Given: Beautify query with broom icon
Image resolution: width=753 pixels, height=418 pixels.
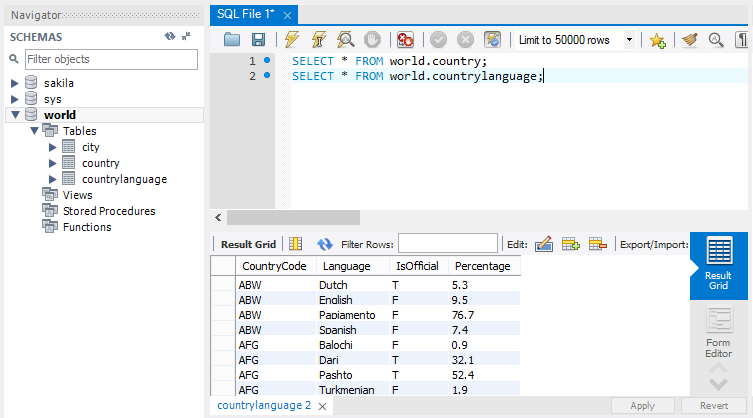Looking at the screenshot, I should click(x=690, y=39).
